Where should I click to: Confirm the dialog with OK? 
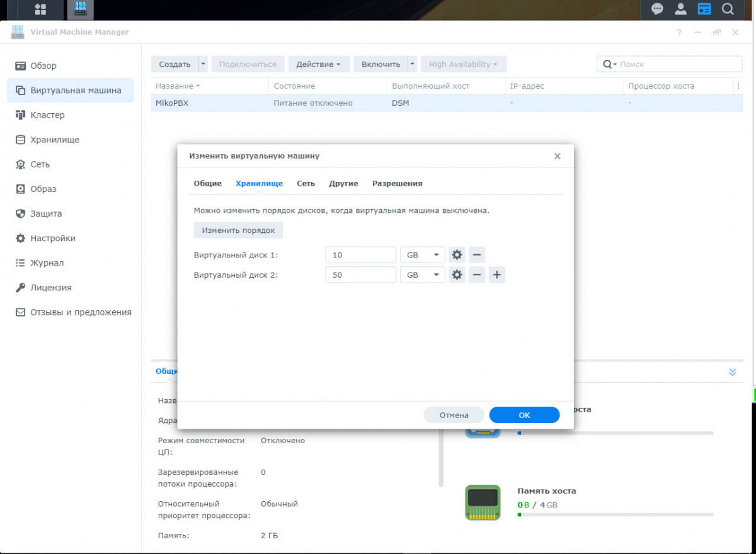point(524,415)
